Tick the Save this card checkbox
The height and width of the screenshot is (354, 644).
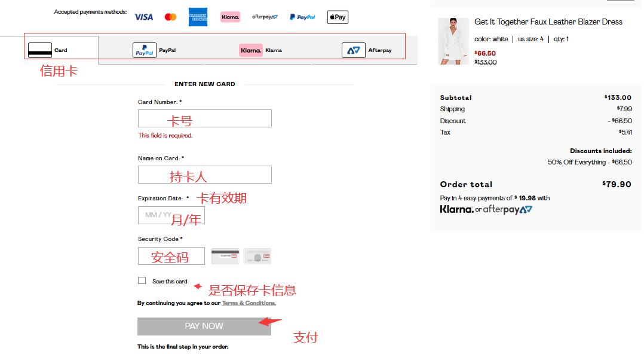142,280
